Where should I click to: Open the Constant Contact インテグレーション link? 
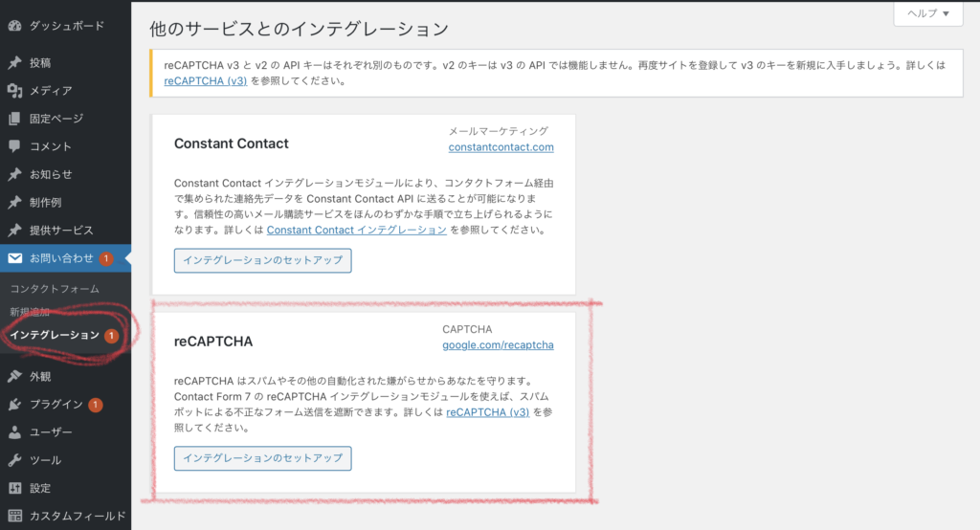pos(356,230)
